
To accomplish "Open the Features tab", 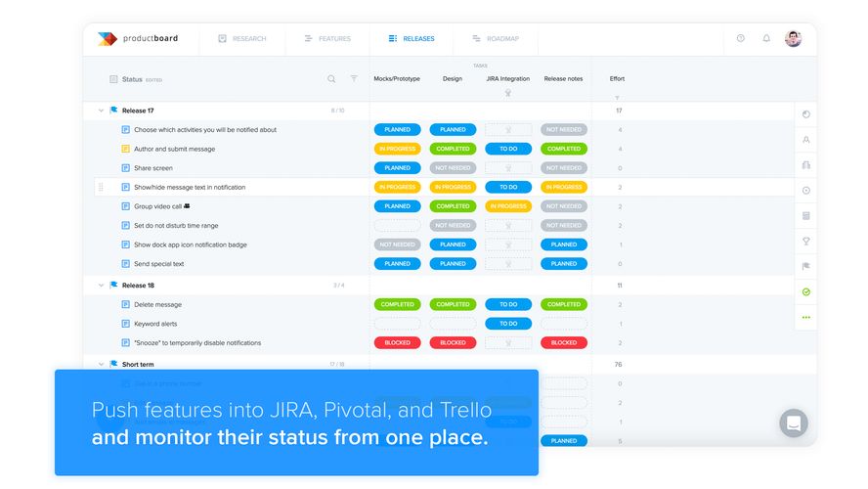I will tap(327, 39).
